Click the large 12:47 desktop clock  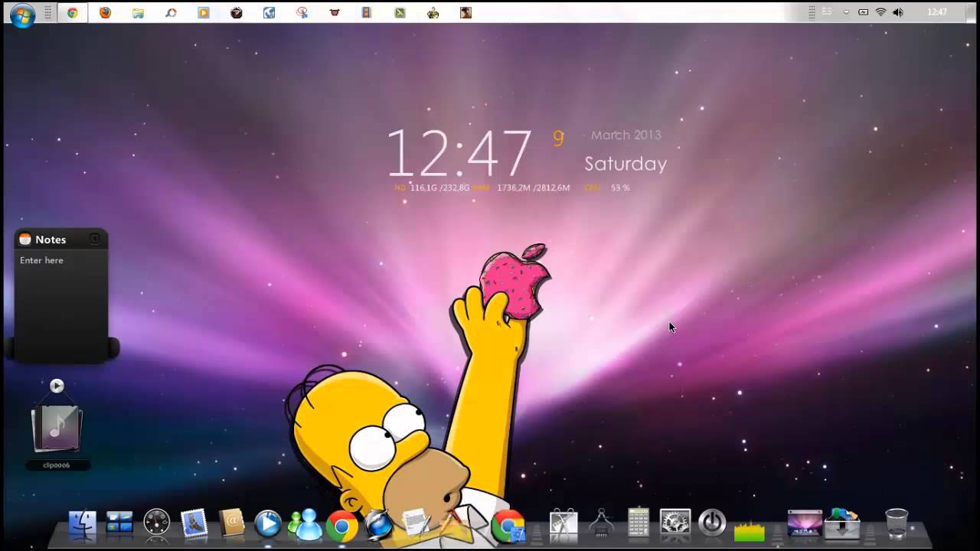[459, 153]
